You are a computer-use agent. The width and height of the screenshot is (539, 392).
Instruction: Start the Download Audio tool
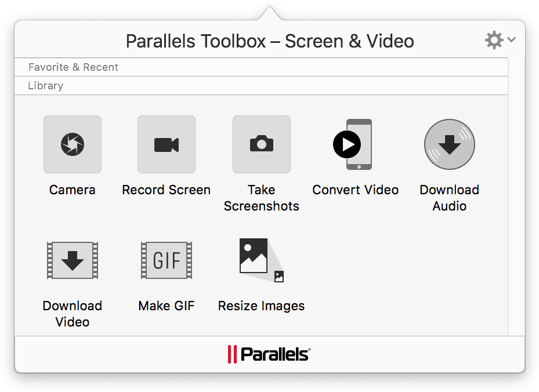point(450,144)
